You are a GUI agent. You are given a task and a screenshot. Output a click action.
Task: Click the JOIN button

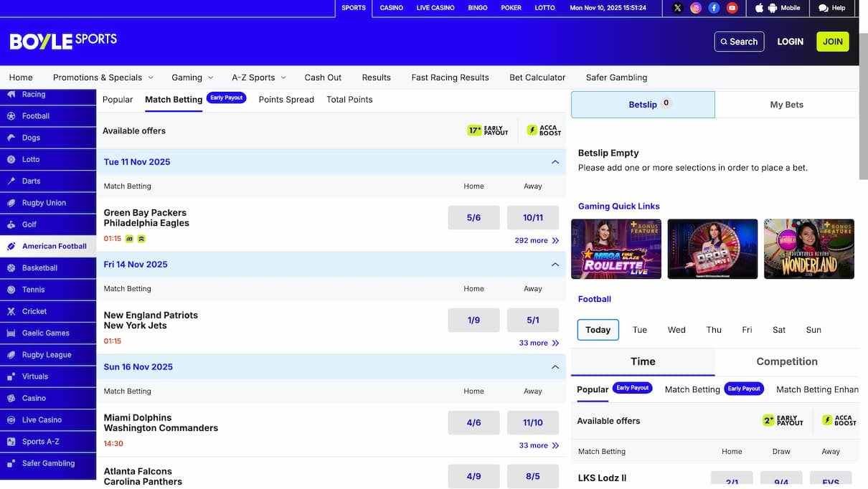[x=832, y=41]
